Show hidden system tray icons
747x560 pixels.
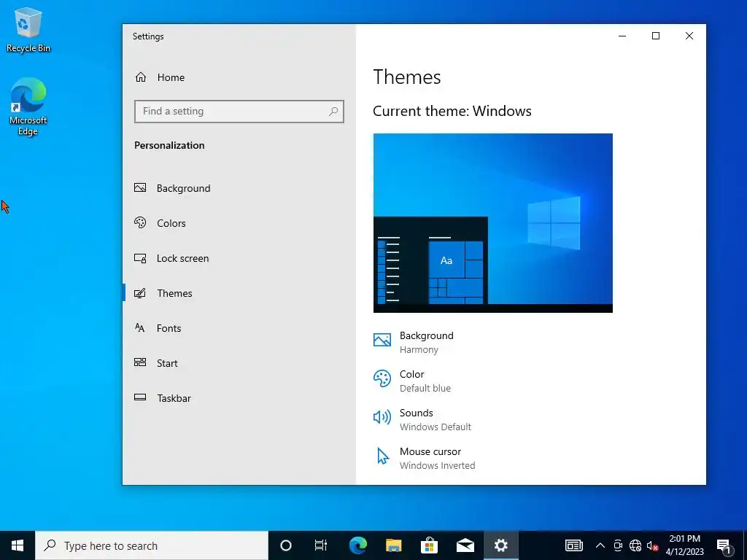point(600,545)
